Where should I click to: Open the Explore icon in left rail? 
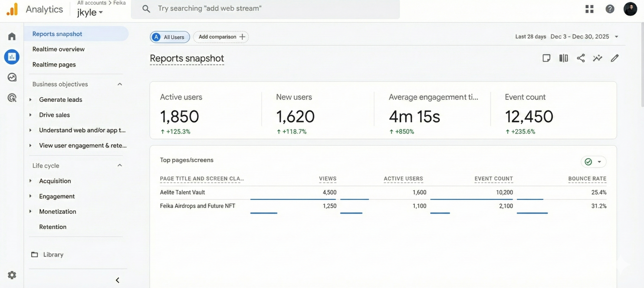click(12, 77)
